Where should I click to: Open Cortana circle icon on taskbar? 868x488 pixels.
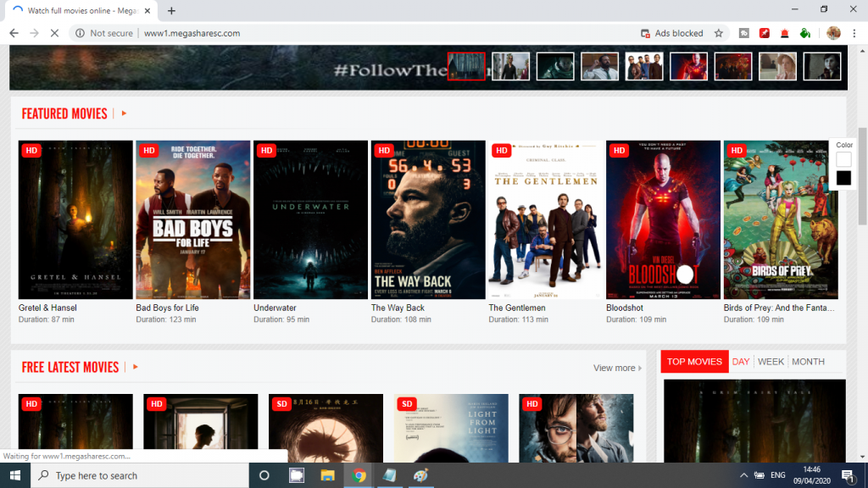pos(264,475)
